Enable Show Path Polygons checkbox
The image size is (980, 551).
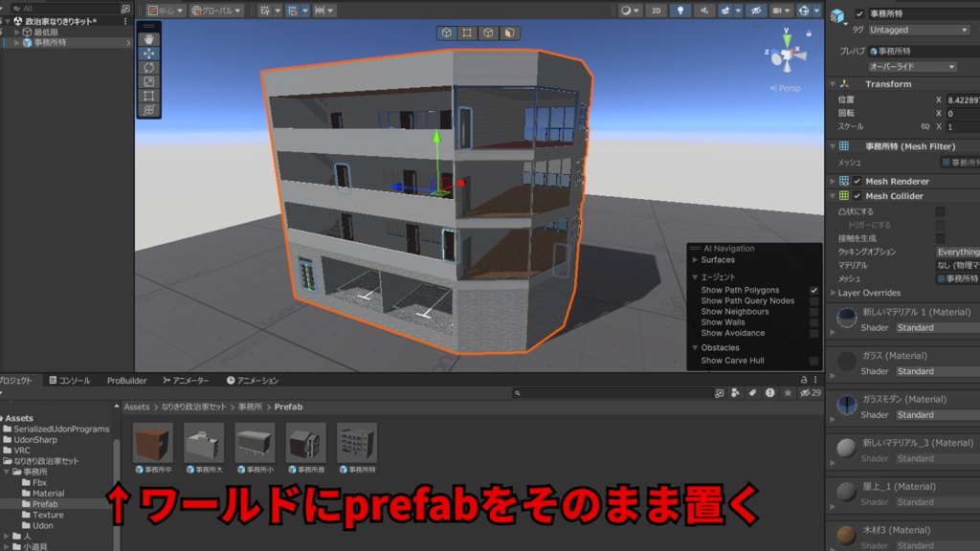(x=813, y=291)
